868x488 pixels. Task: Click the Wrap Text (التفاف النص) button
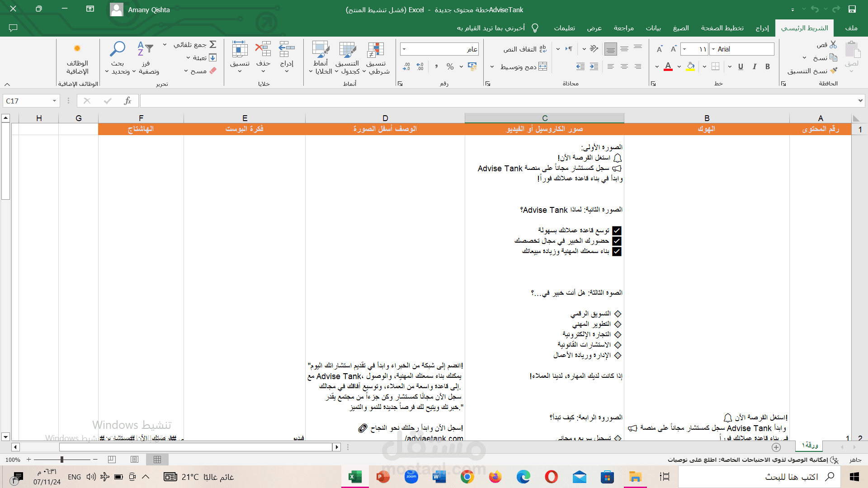pyautogui.click(x=525, y=49)
